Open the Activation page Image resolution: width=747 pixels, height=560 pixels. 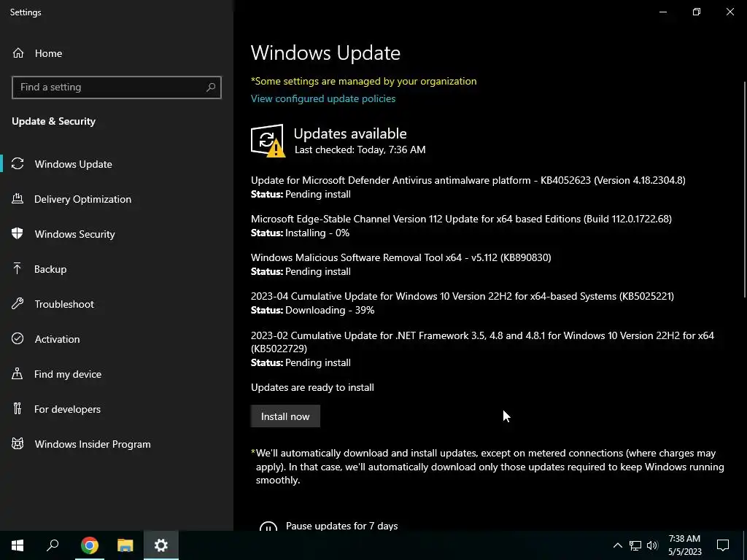click(57, 339)
